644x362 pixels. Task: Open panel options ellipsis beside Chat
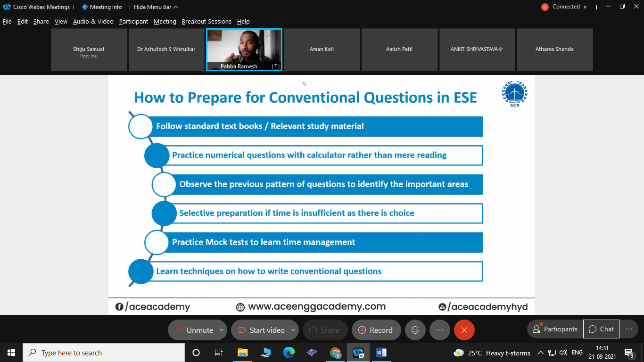[x=629, y=329]
